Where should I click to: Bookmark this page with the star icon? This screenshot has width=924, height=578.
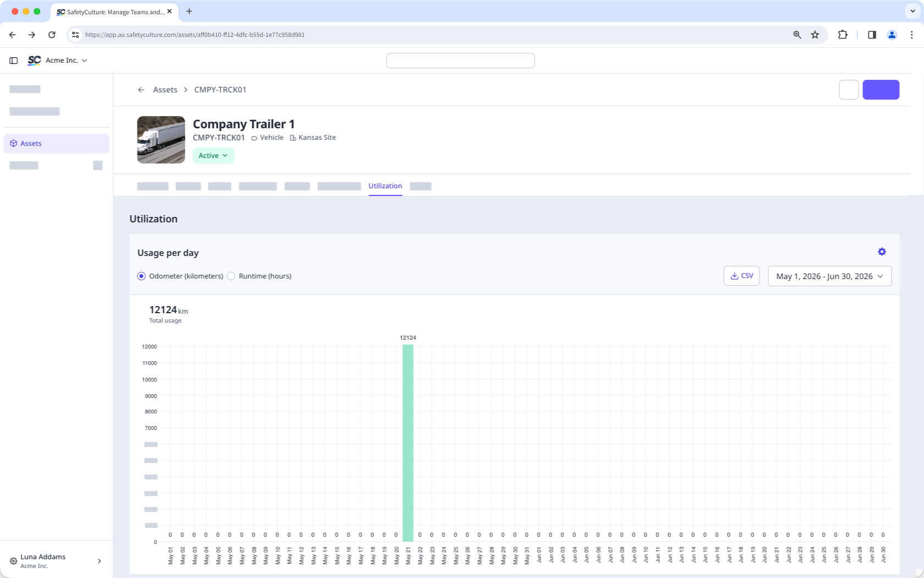[815, 35]
